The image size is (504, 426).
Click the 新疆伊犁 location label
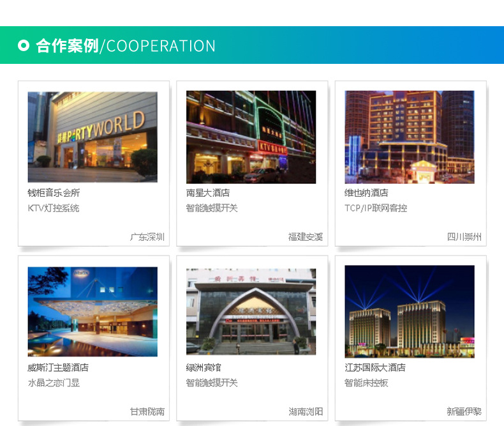pos(464,412)
